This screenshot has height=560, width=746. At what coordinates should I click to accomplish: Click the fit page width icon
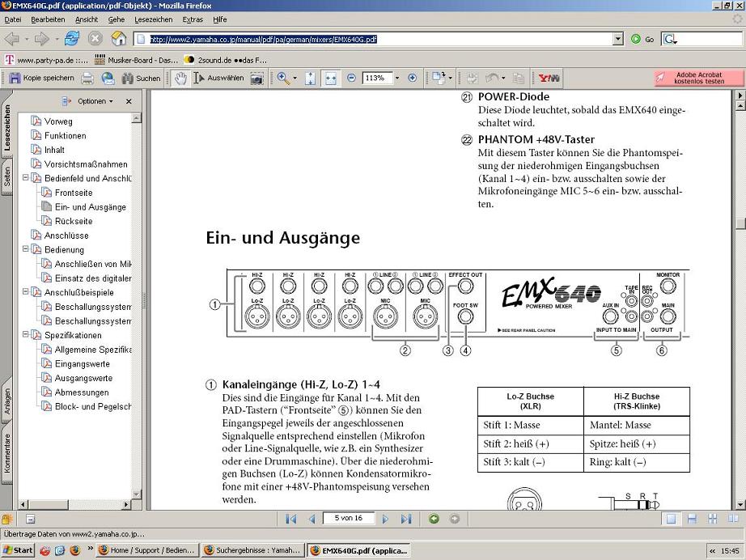[331, 78]
